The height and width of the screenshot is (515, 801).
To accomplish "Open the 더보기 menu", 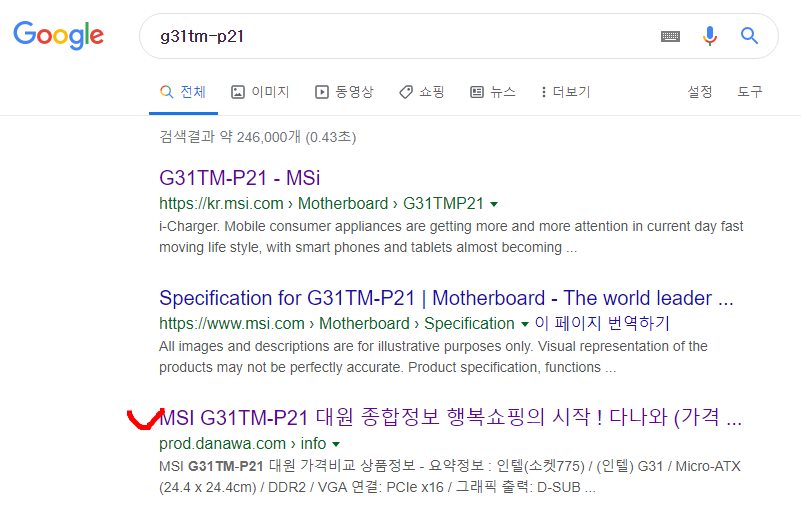I will [566, 92].
